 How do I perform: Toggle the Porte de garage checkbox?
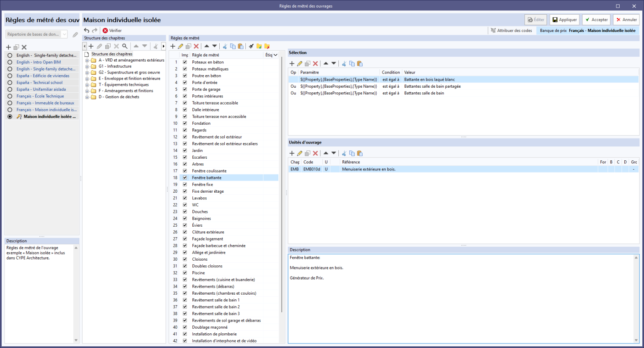[x=184, y=89]
